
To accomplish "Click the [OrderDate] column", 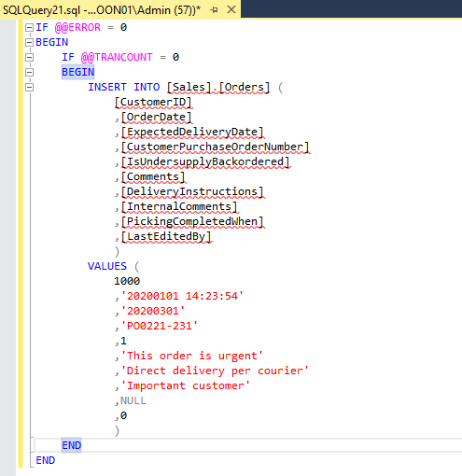I will (156, 117).
